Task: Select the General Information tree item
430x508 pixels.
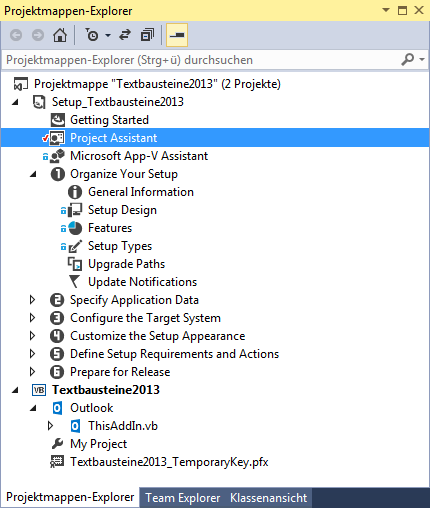Action: [x=141, y=192]
